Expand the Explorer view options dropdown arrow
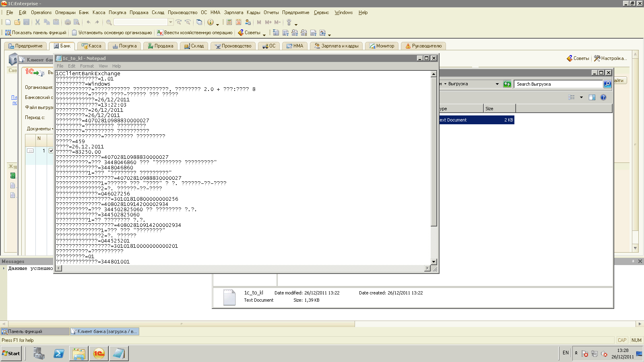The width and height of the screenshot is (644, 362). pyautogui.click(x=581, y=97)
